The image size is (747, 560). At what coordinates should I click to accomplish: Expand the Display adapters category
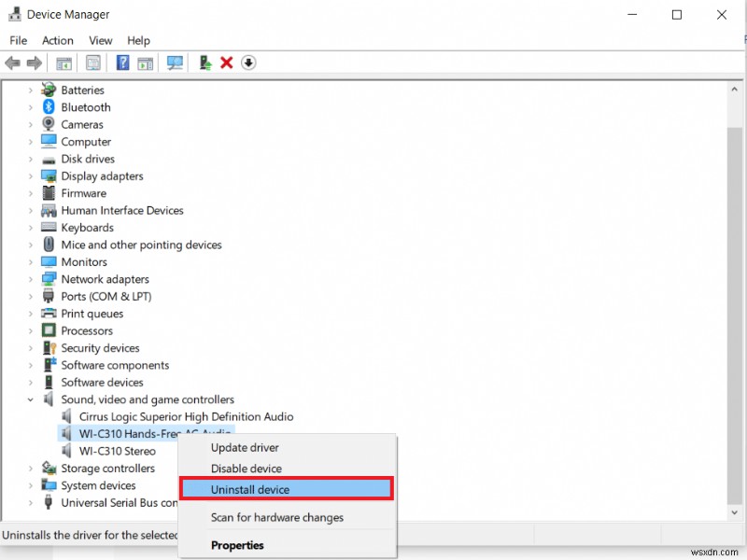pyautogui.click(x=30, y=175)
